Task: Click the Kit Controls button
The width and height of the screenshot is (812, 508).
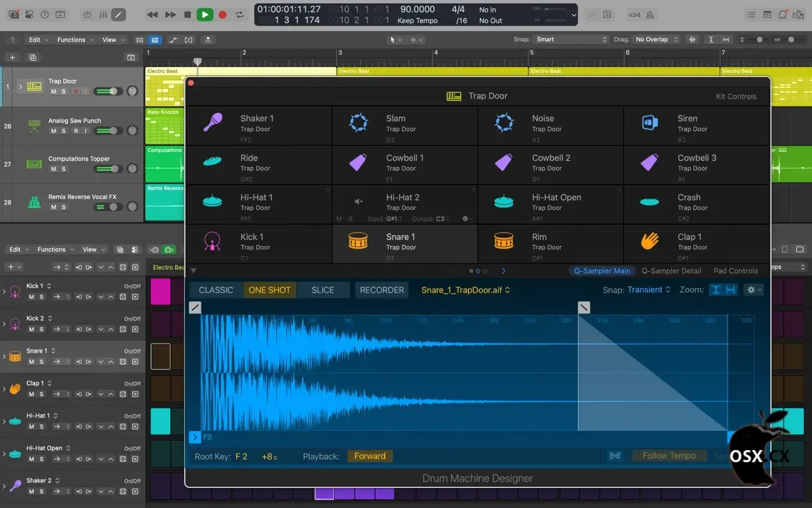Action: [x=736, y=97]
